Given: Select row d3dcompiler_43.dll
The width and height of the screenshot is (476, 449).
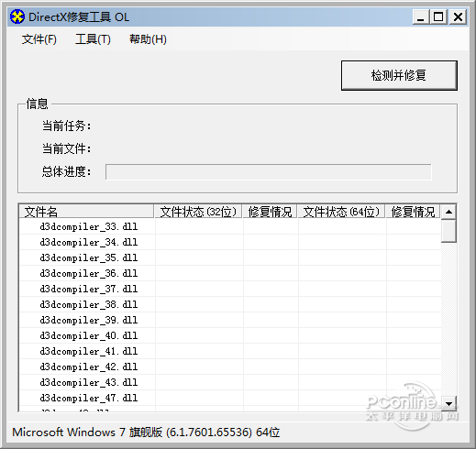Looking at the screenshot, I should 230,382.
